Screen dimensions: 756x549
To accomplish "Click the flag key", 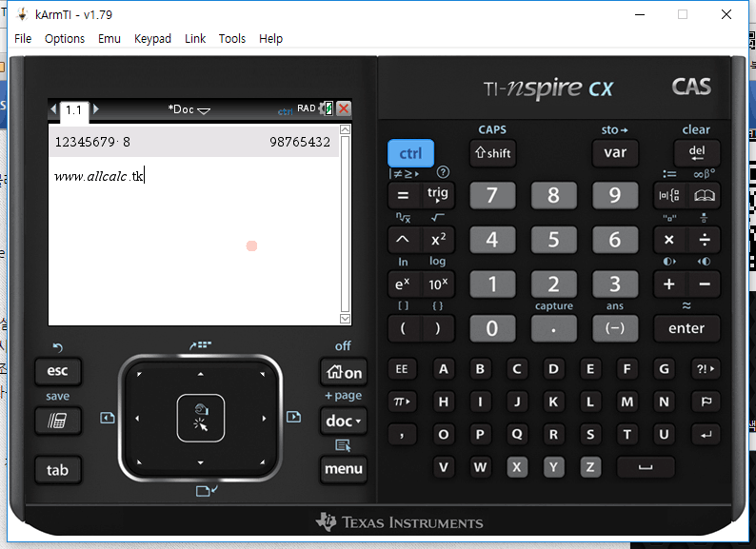I will [706, 402].
